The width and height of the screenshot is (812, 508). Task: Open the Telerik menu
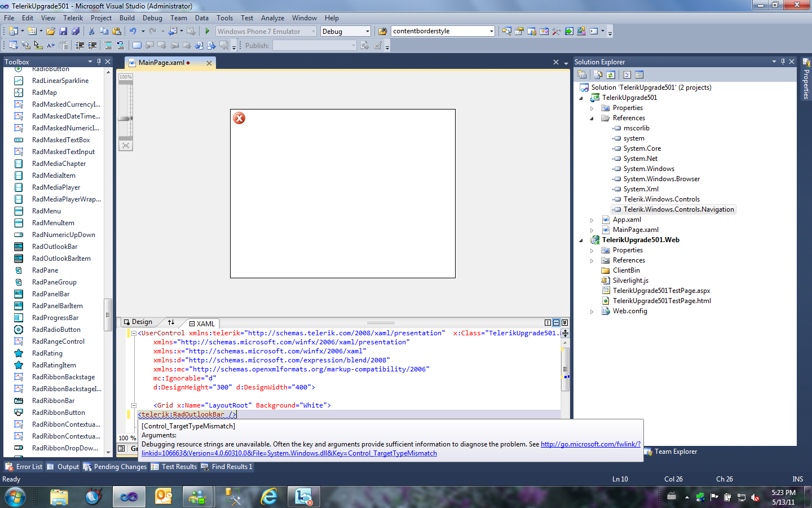(73, 18)
